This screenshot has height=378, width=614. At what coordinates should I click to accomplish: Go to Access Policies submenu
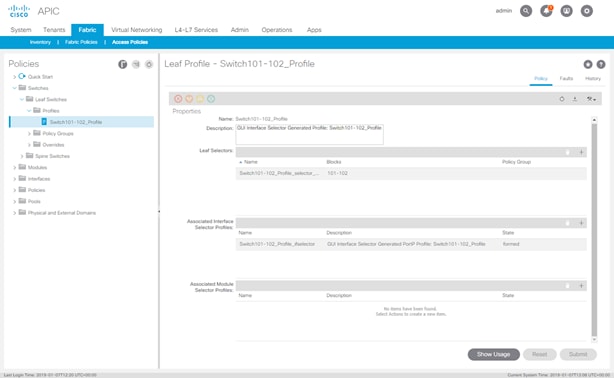pyautogui.click(x=130, y=42)
